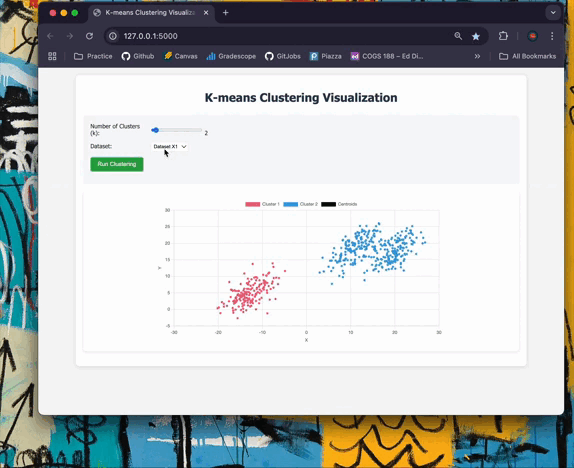Toggle Cluster 1 in the chart legend
574x468 pixels.
[262, 204]
